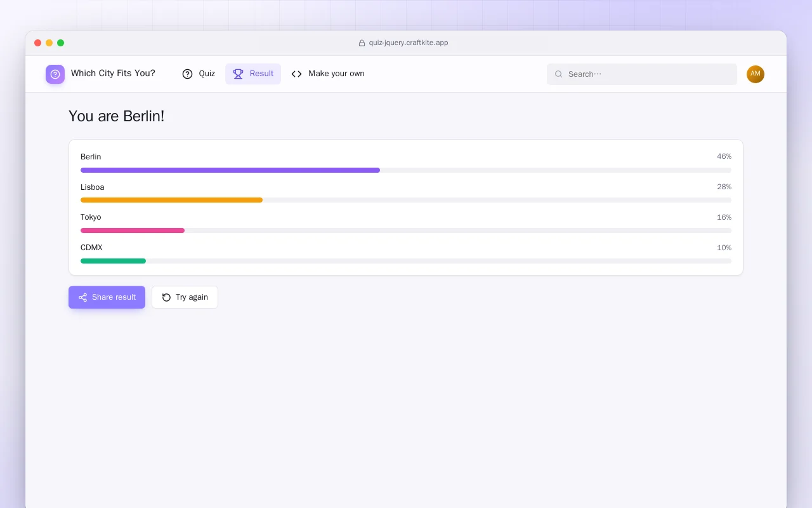Click the Quiz question-circle icon
812x508 pixels.
click(x=187, y=74)
